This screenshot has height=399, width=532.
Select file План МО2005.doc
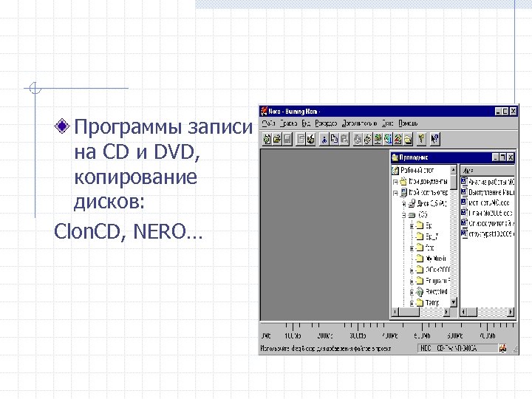click(491, 213)
